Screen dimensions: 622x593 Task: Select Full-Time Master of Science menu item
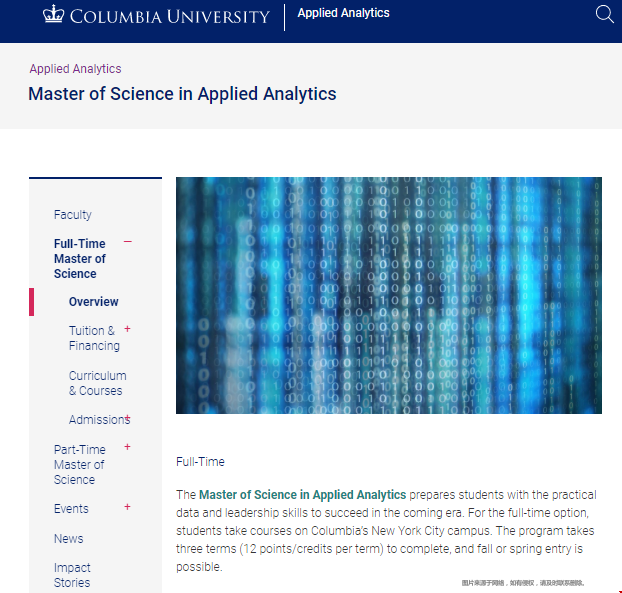(80, 259)
